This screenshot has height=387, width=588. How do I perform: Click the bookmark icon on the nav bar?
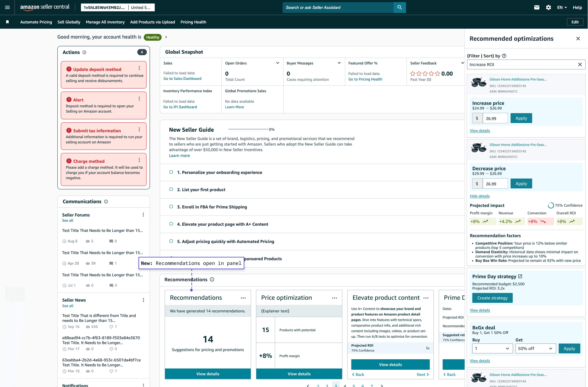coord(7,22)
